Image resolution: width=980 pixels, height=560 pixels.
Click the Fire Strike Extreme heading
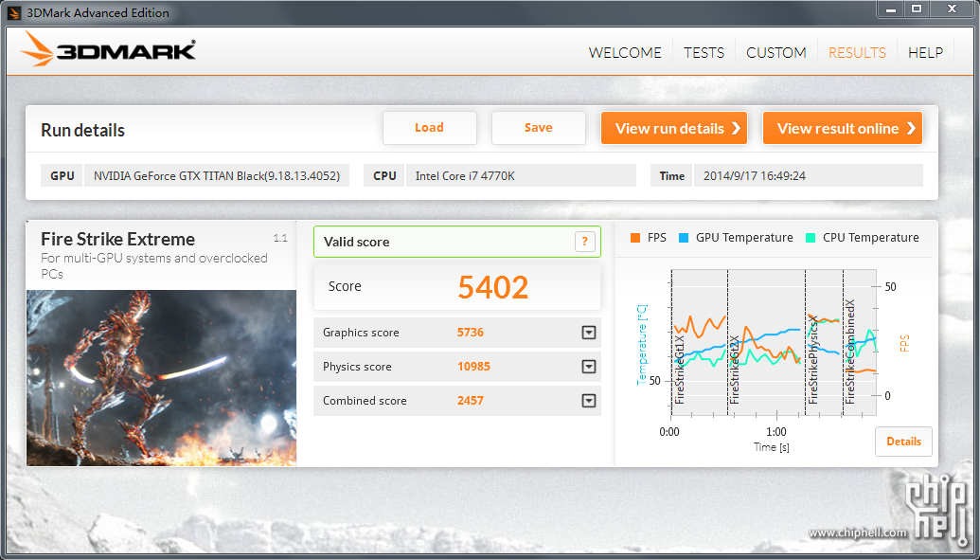pyautogui.click(x=118, y=239)
